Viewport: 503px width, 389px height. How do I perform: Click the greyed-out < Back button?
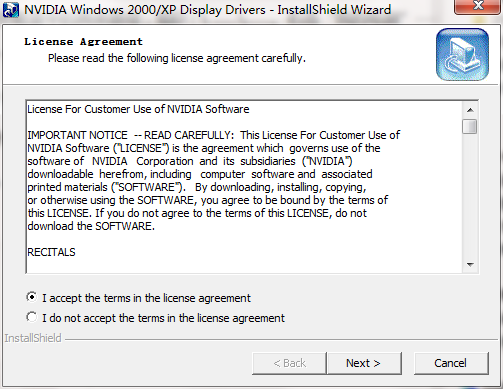click(289, 363)
